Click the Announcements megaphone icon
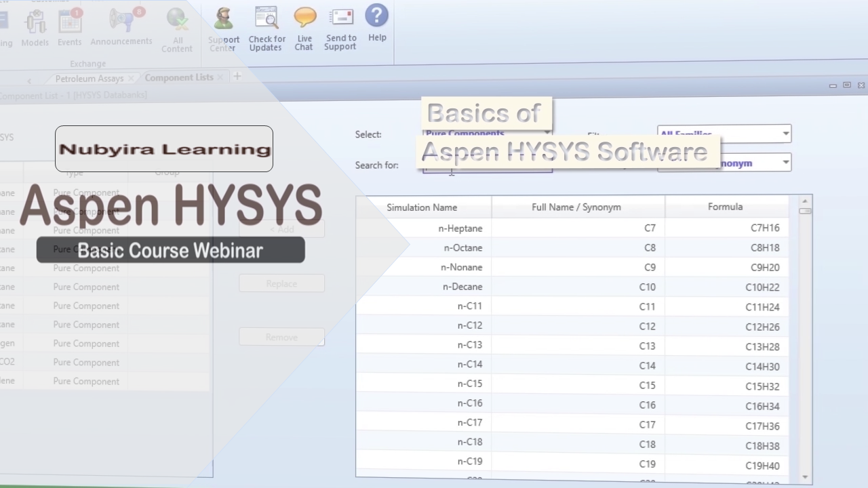 (x=121, y=22)
